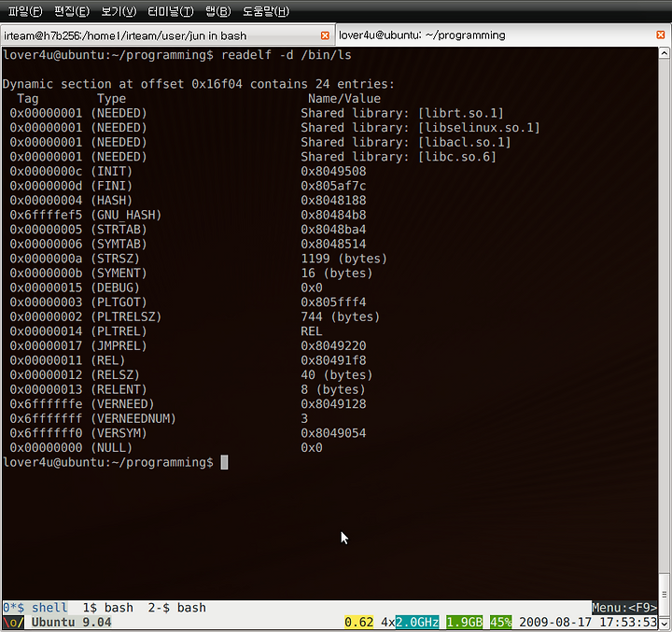Click the (PLTREL) type entry
The image size is (672, 632).
[119, 331]
